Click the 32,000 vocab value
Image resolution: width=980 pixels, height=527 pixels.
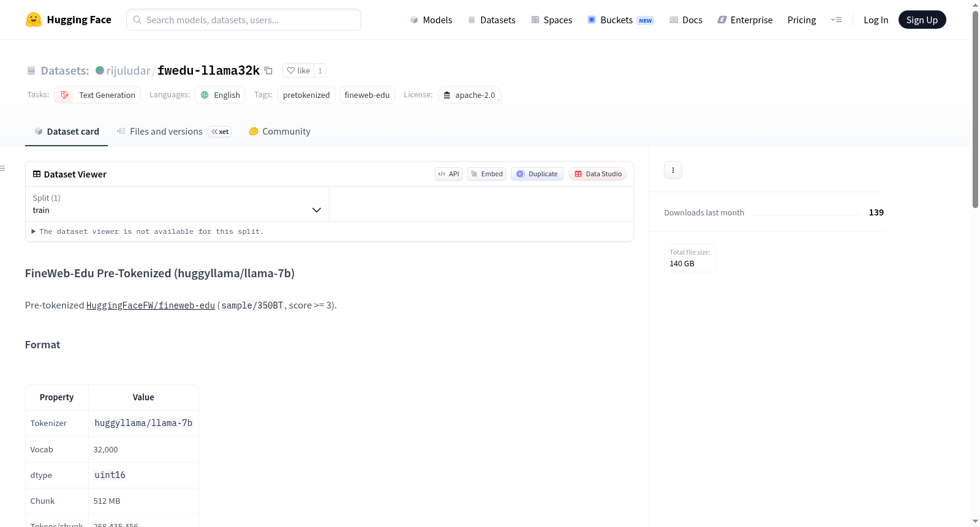(x=105, y=449)
